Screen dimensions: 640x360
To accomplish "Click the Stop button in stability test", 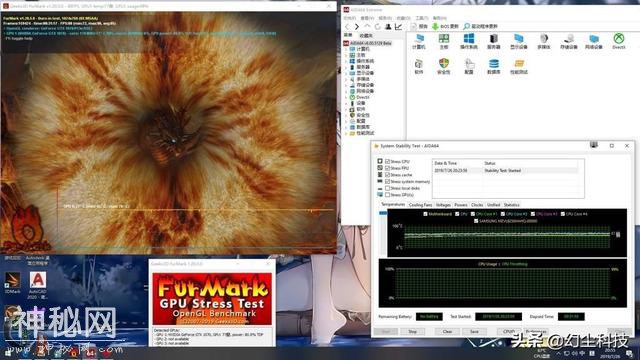I will [x=413, y=331].
